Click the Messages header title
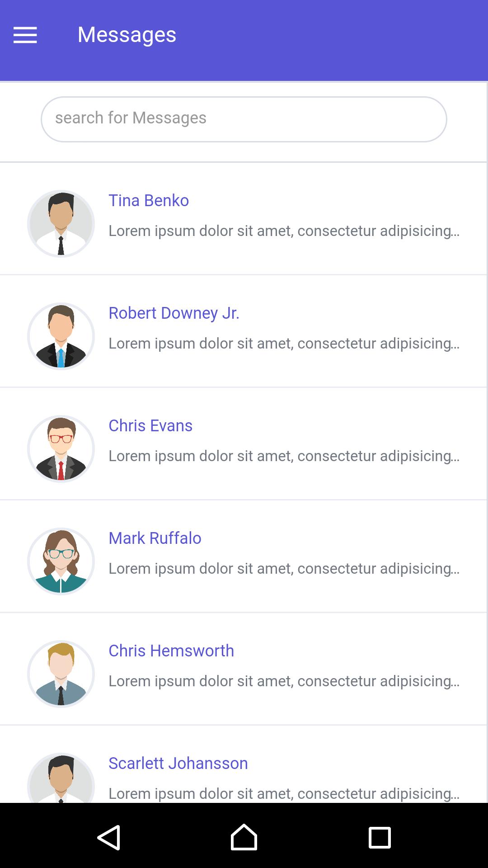 tap(127, 35)
